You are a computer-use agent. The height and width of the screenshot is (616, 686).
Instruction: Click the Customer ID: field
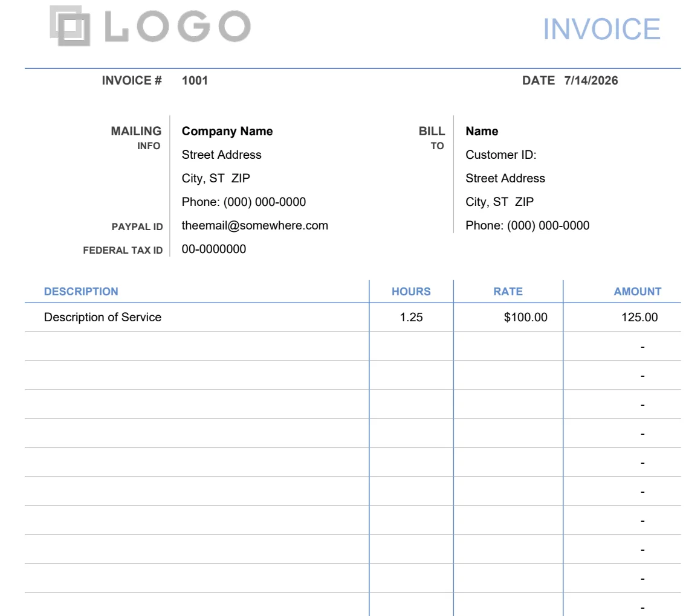[x=500, y=155]
